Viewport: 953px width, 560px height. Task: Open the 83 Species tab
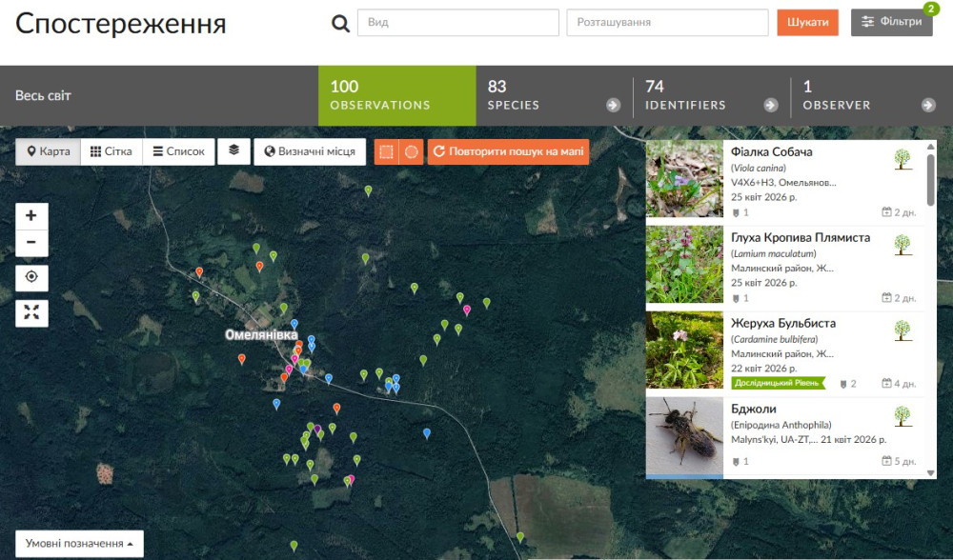click(x=554, y=95)
